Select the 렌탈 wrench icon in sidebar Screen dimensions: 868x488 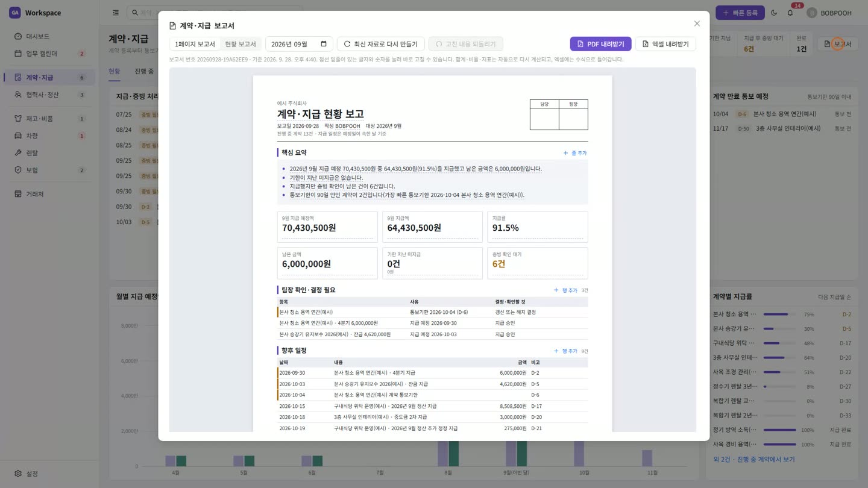[x=18, y=153]
